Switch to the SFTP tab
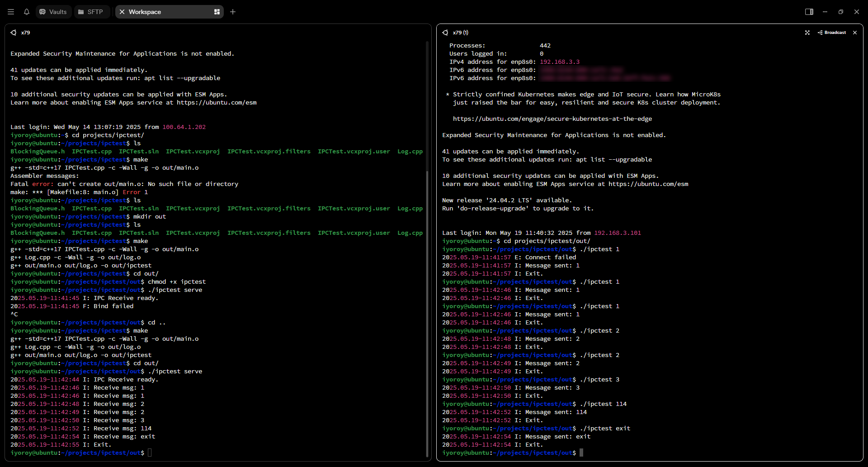The width and height of the screenshot is (868, 467). click(91, 12)
